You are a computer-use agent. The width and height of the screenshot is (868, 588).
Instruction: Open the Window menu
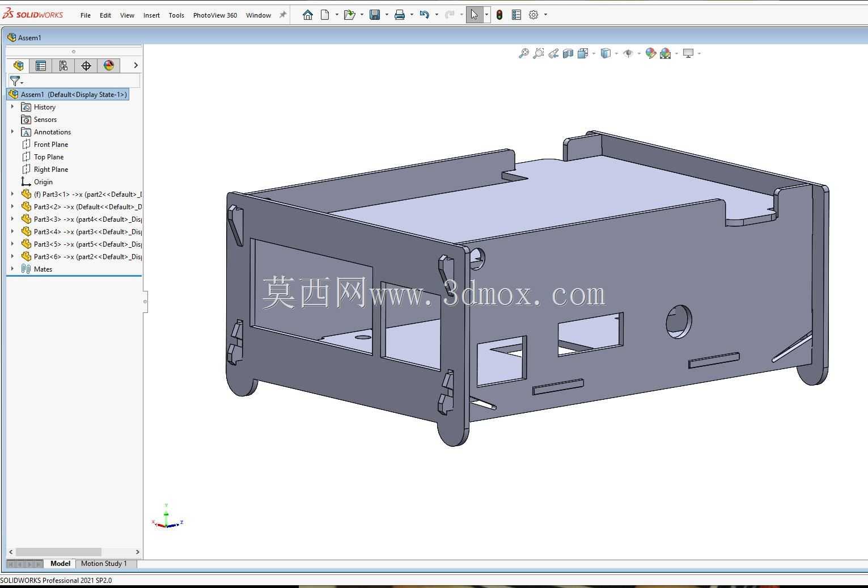point(259,15)
